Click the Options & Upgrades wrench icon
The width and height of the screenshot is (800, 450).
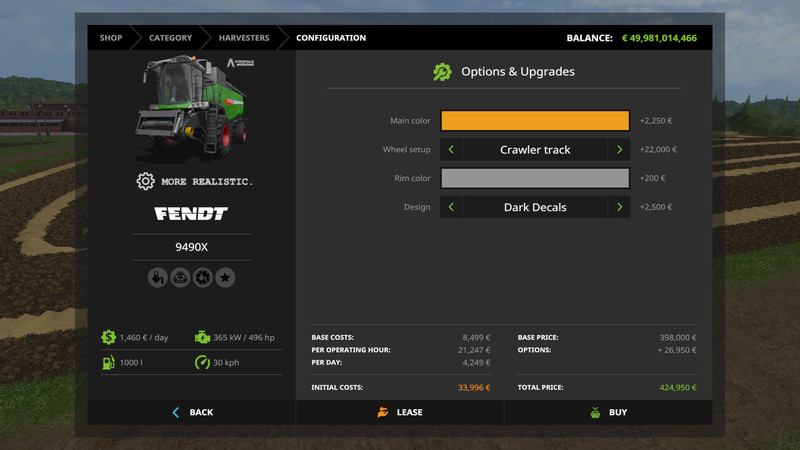tap(442, 72)
